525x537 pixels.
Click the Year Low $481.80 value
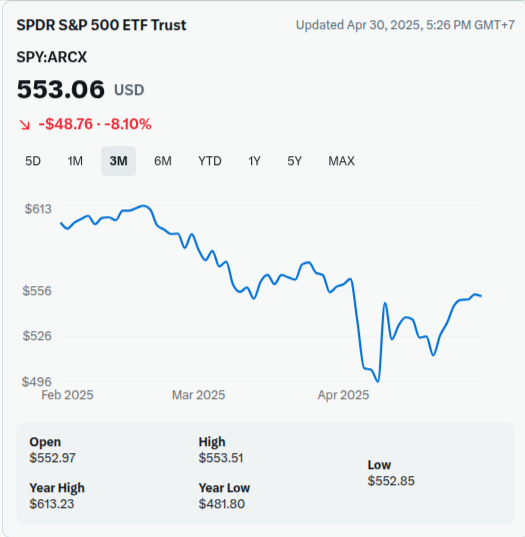[222, 504]
